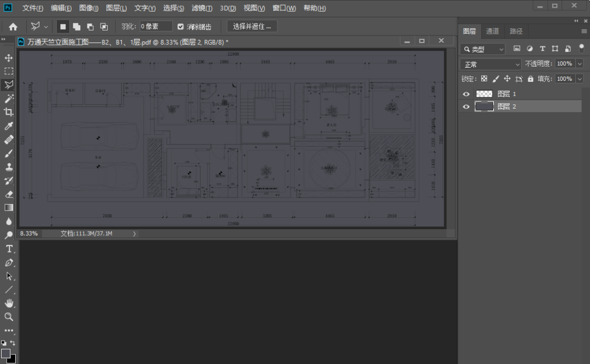Toggle shape layer filter

tap(555, 49)
